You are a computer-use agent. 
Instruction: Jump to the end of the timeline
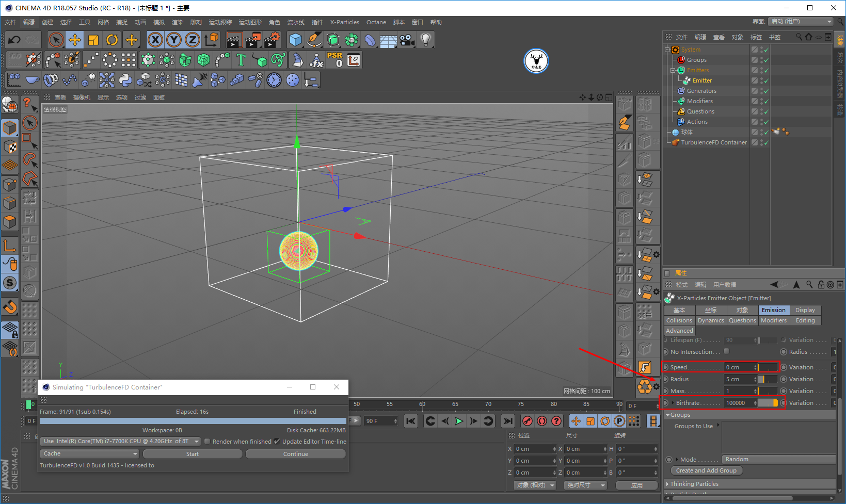508,421
